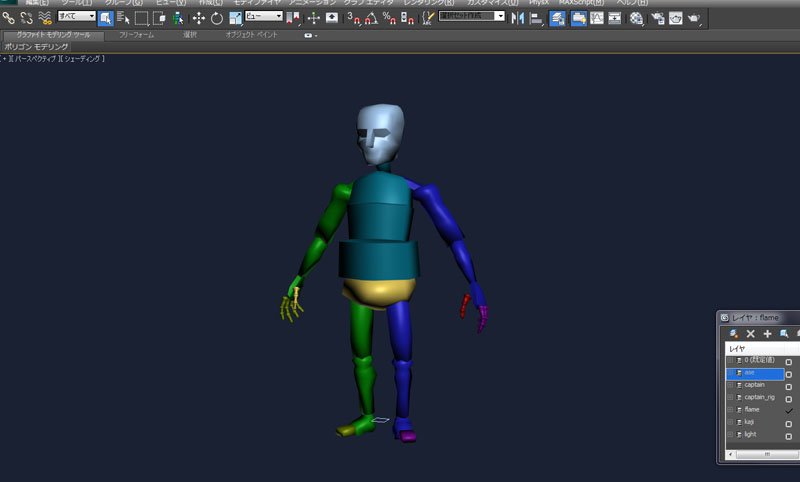The height and width of the screenshot is (482, 800).
Task: Click the Use Pivot Point Center icon
Action: tap(293, 18)
